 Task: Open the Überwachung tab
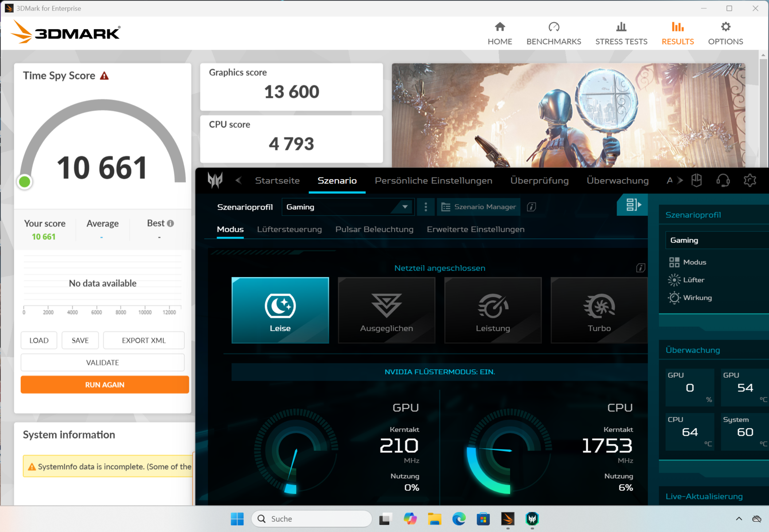pyautogui.click(x=617, y=180)
